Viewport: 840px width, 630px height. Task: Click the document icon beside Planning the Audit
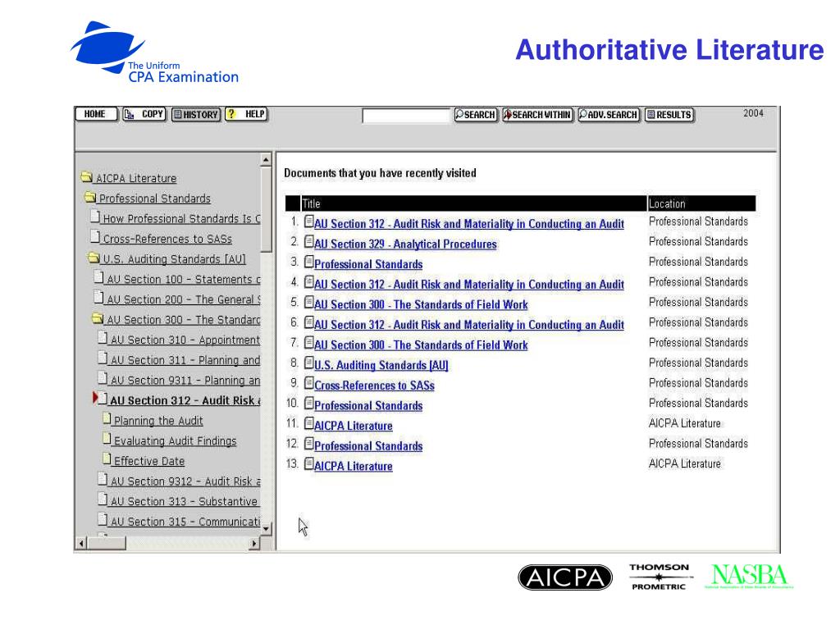coord(107,418)
